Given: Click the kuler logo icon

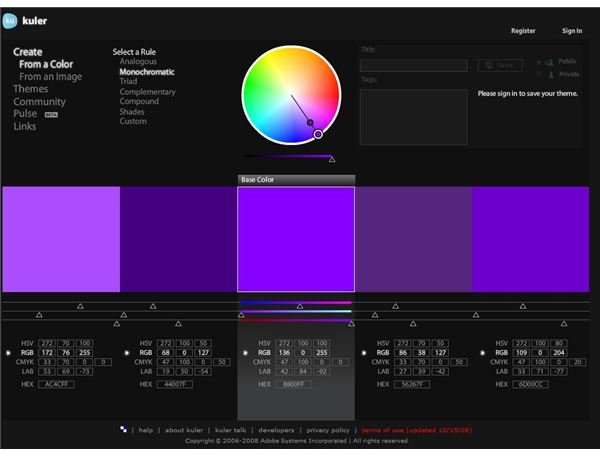Looking at the screenshot, I should (x=10, y=21).
